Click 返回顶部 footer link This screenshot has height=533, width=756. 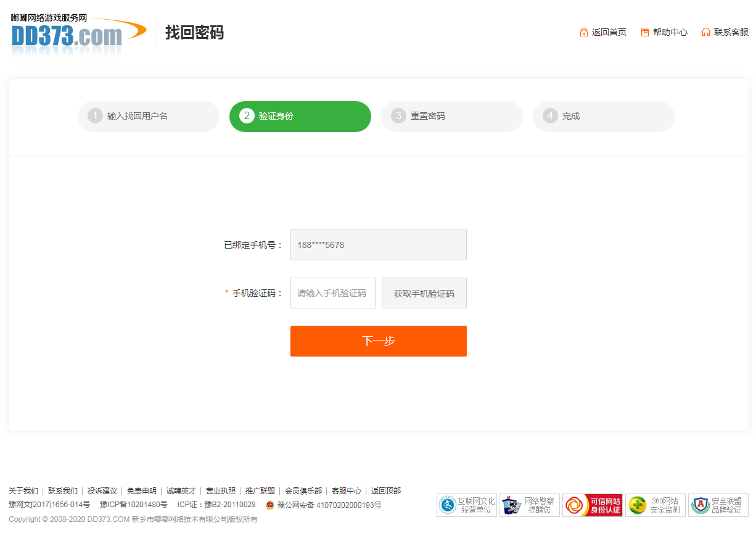click(x=386, y=491)
